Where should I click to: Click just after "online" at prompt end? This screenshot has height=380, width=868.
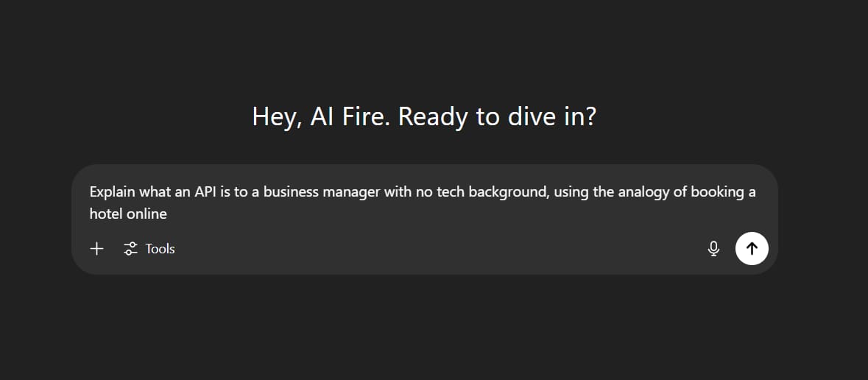click(x=169, y=214)
